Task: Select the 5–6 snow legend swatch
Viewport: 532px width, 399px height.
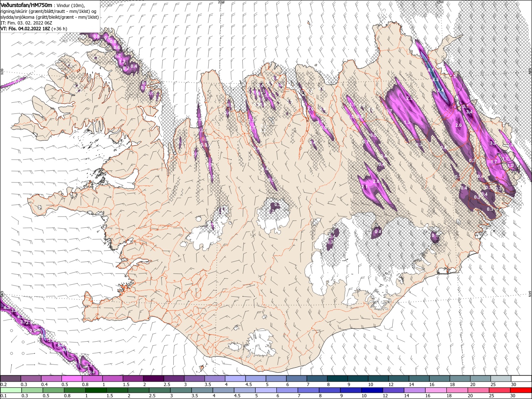Action: [276, 379]
